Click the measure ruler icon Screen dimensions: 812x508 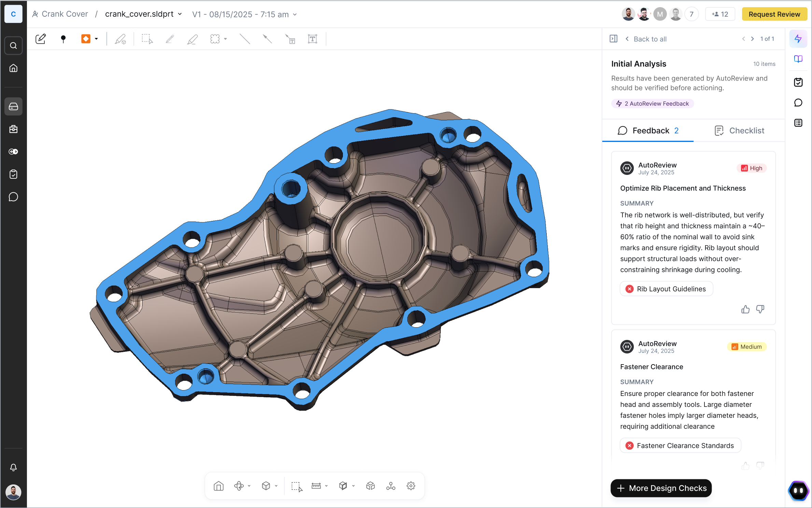[x=316, y=486]
